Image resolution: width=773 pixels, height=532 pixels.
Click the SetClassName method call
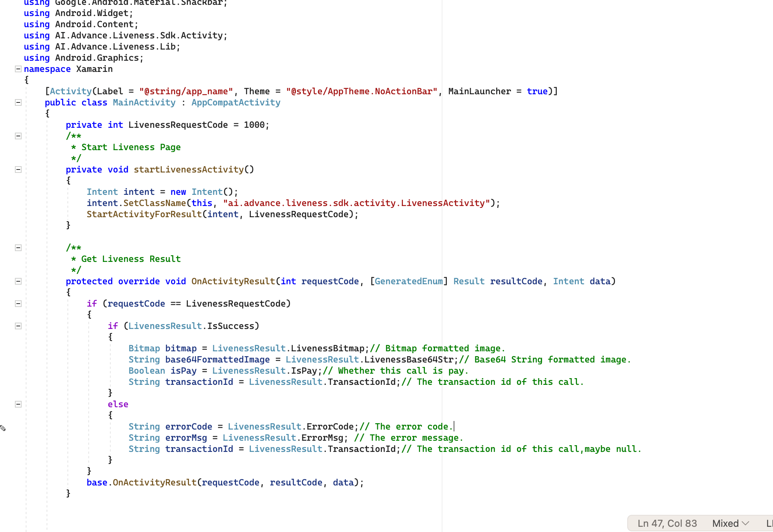(x=155, y=203)
